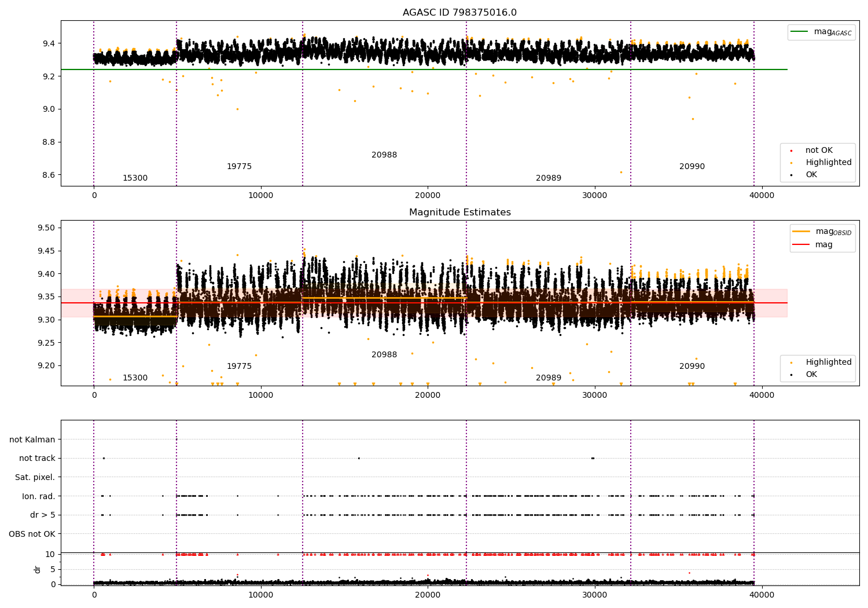The image size is (868, 608).
Task: Click 'OK' legend entry in Magnitude Estimates plot
Action: pyautogui.click(x=811, y=375)
